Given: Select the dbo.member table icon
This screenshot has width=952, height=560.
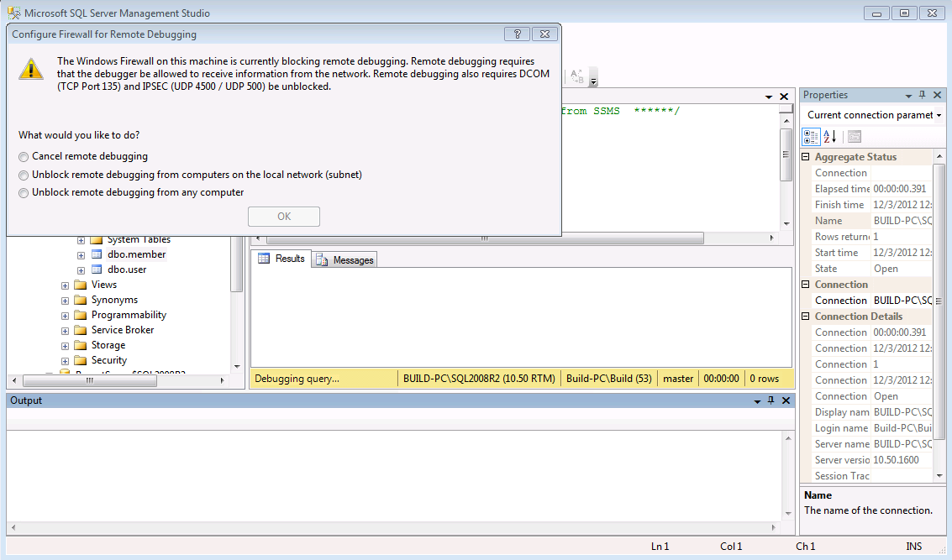Looking at the screenshot, I should click(97, 254).
